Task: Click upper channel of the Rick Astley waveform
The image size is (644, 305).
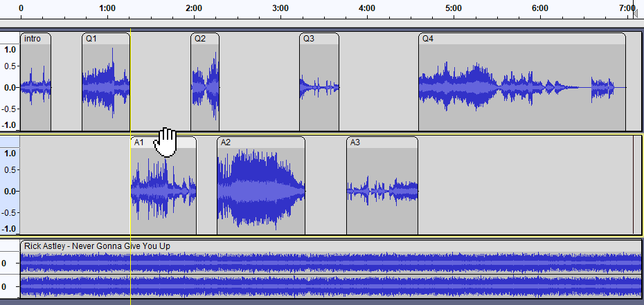Action: (x=330, y=263)
